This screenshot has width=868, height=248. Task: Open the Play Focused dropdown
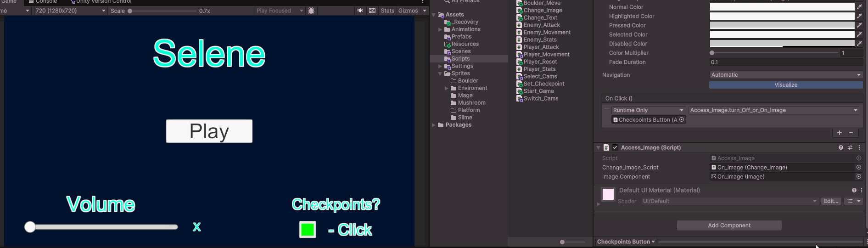tap(280, 11)
